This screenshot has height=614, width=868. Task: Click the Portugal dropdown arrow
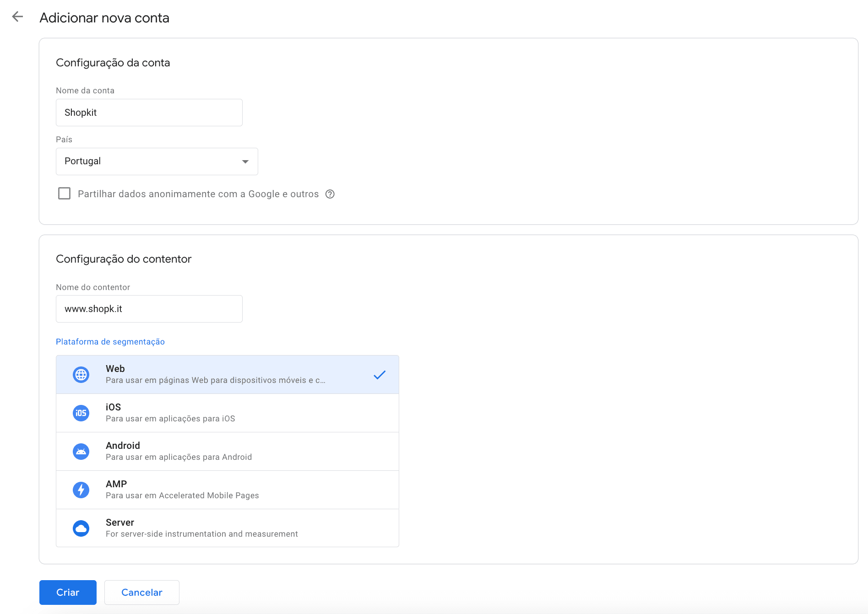[x=245, y=162]
